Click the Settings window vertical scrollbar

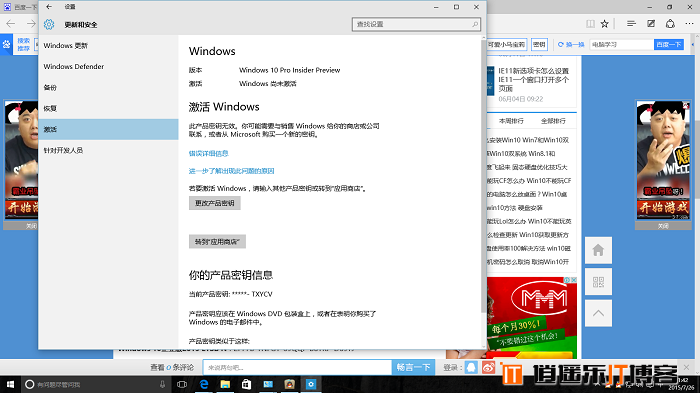[x=483, y=176]
